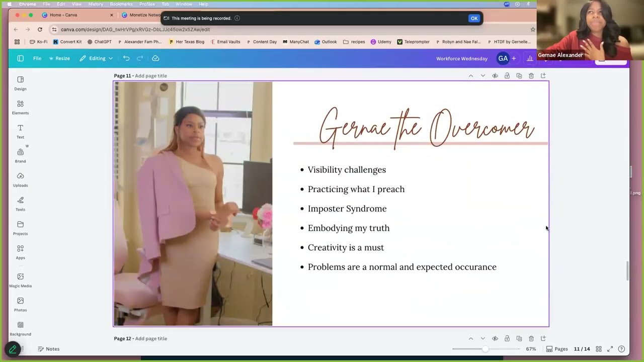Toggle the Notes panel
644x362 pixels.
pyautogui.click(x=48, y=349)
